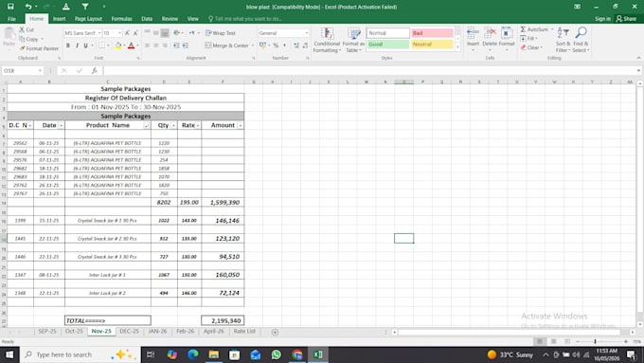The image size is (644, 363).
Task: Click Merge & Center
Action: 227,45
